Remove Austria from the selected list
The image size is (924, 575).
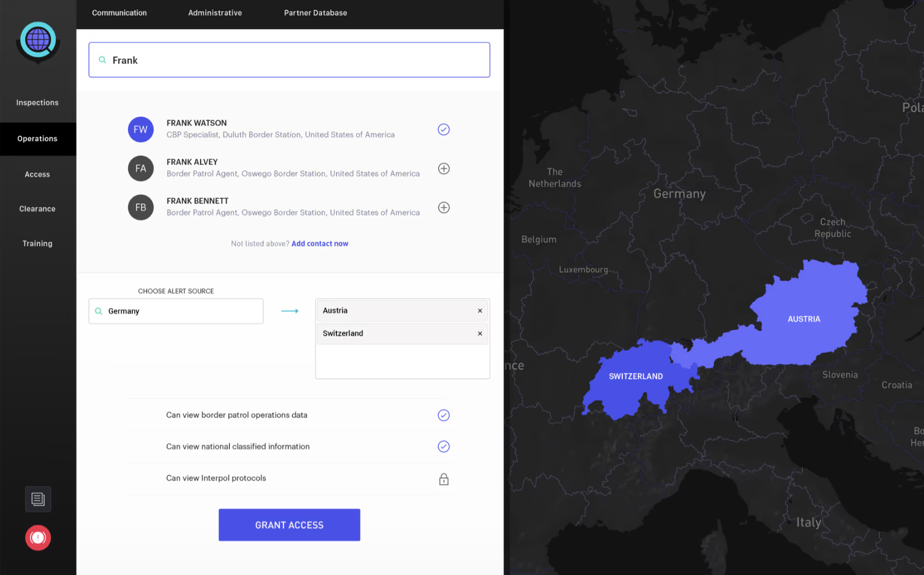tap(480, 311)
